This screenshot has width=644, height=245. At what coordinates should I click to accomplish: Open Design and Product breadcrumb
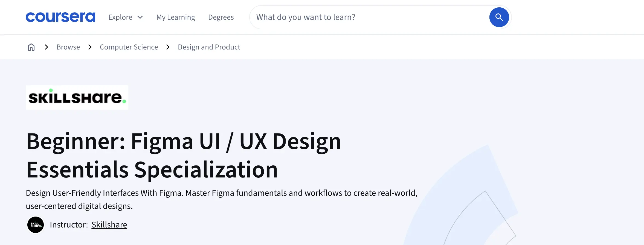[209, 47]
